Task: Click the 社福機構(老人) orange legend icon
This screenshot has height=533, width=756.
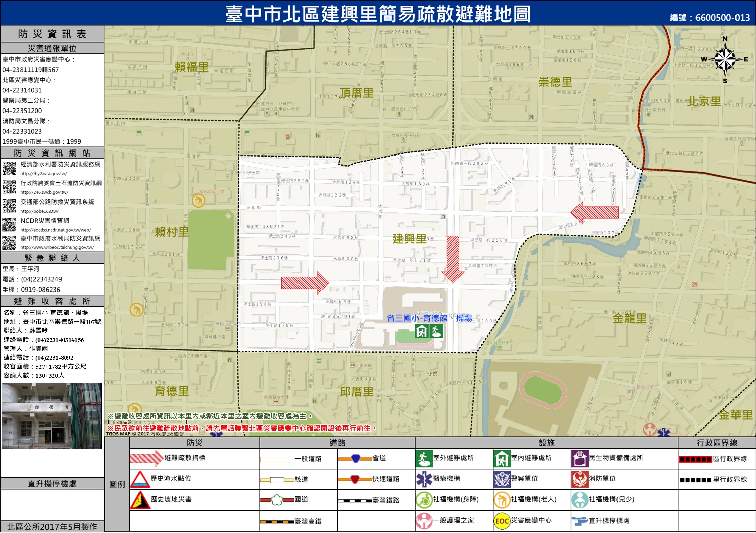Action: coord(502,500)
